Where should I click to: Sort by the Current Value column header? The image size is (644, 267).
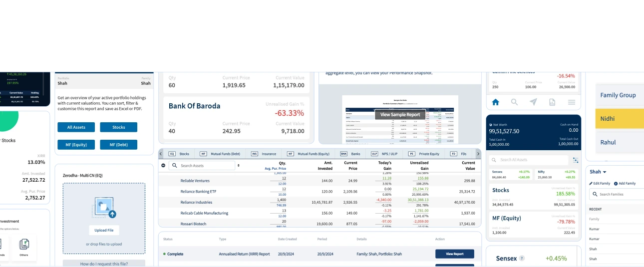[x=468, y=166]
